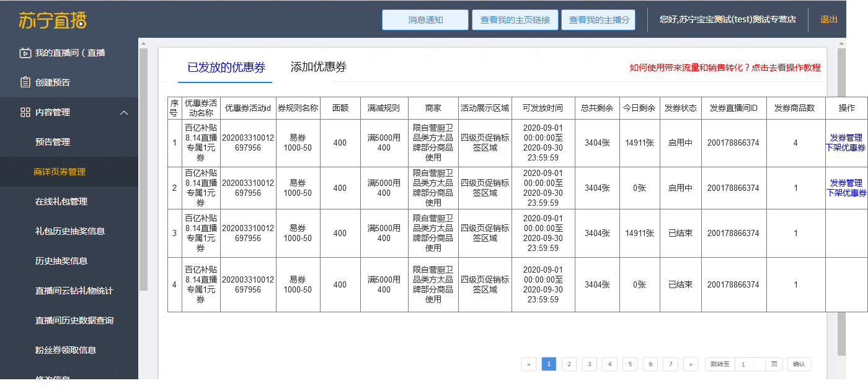Click 14911张 in row 1

(x=639, y=143)
